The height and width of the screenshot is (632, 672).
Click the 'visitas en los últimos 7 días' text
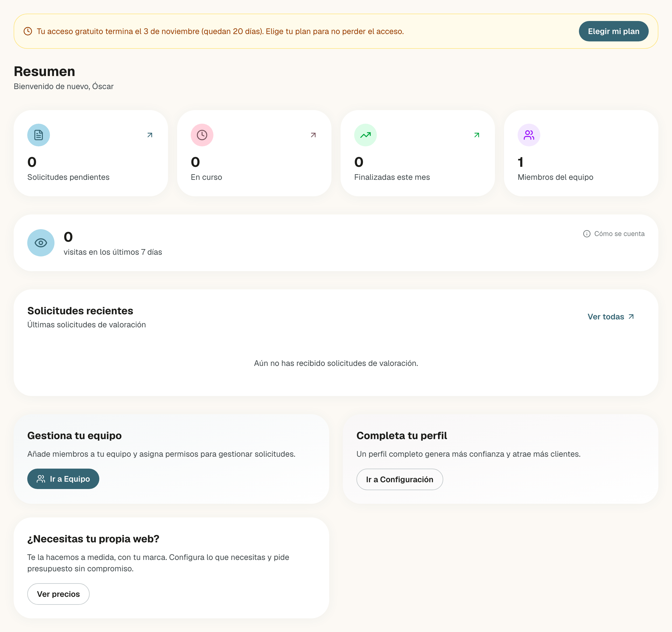(x=113, y=252)
